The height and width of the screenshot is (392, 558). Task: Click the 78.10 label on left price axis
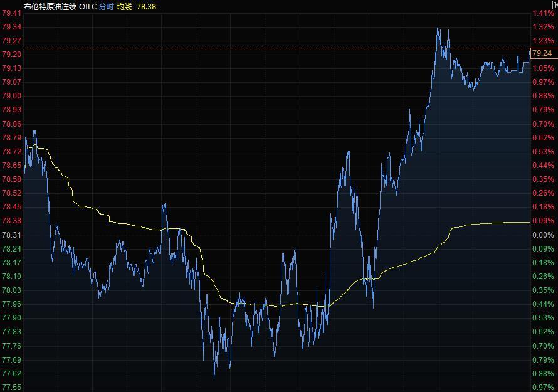click(12, 277)
